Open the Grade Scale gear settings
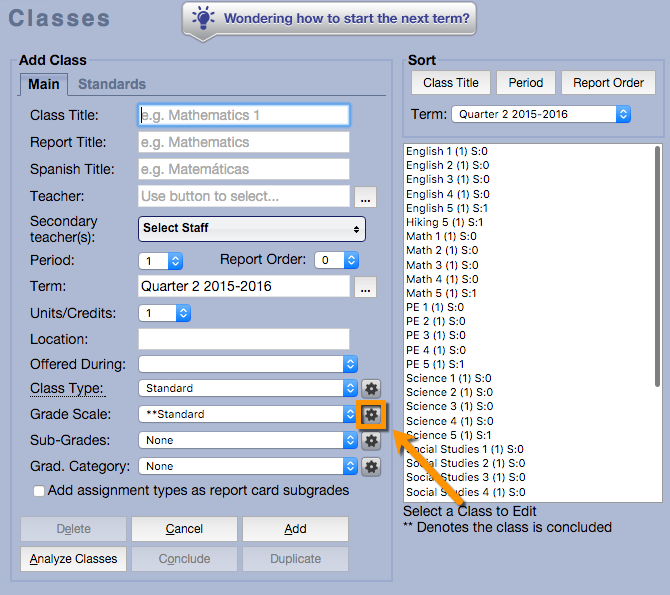Image resolution: width=670 pixels, height=595 pixels. (371, 414)
